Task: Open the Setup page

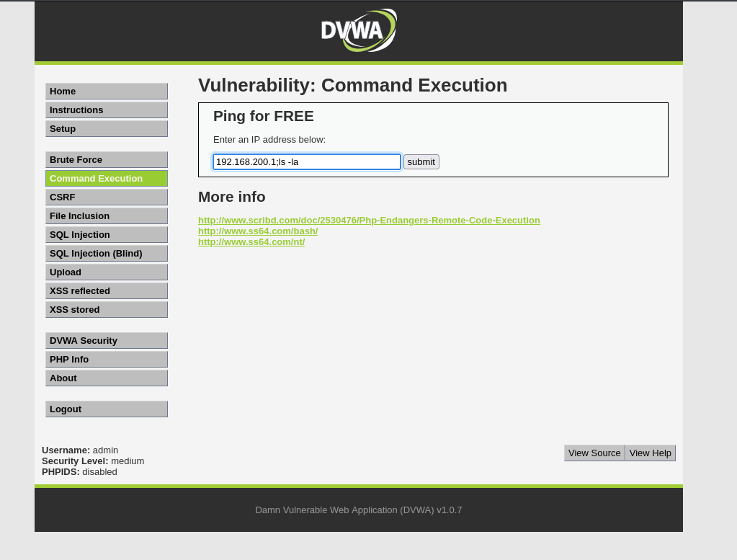Action: pyautogui.click(x=107, y=129)
